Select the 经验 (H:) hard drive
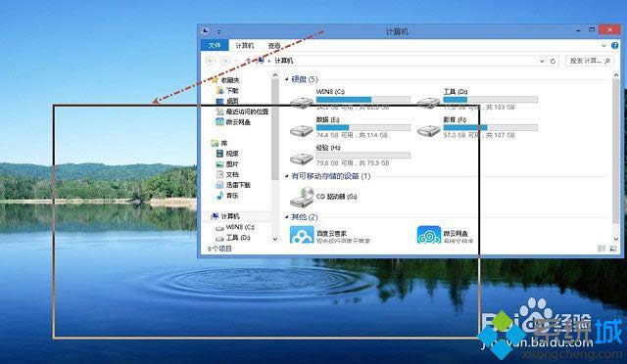Viewport: 627px width, 364px height. point(351,156)
